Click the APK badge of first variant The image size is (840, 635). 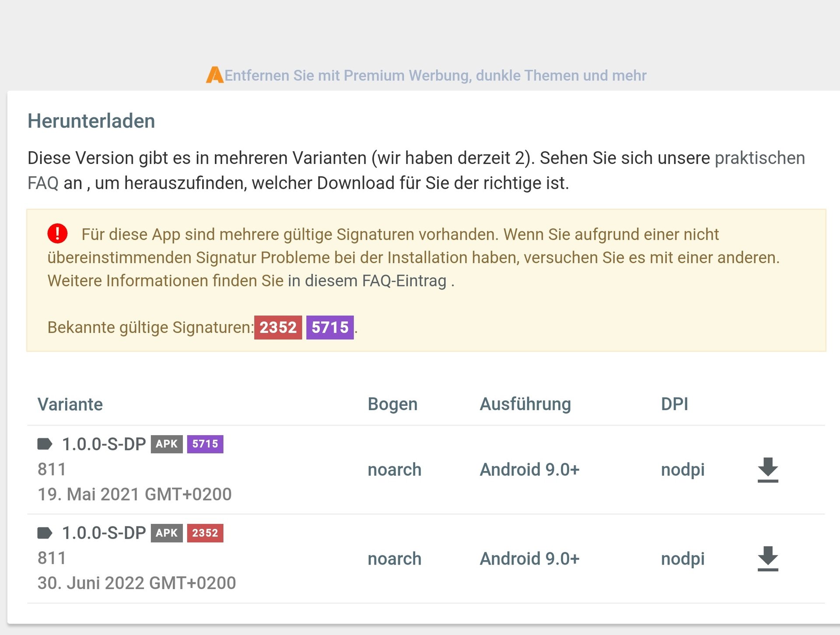(167, 444)
